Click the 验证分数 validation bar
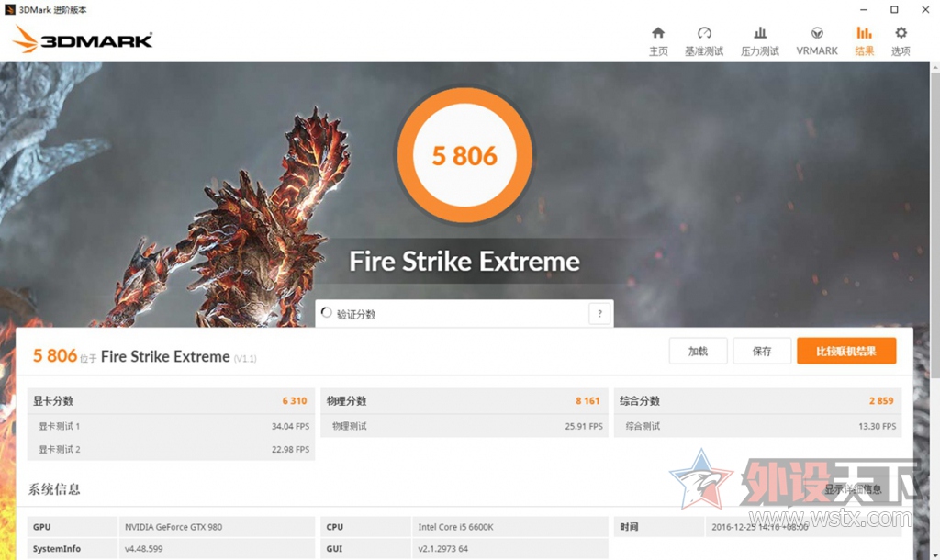The width and height of the screenshot is (940, 560). coord(464,314)
